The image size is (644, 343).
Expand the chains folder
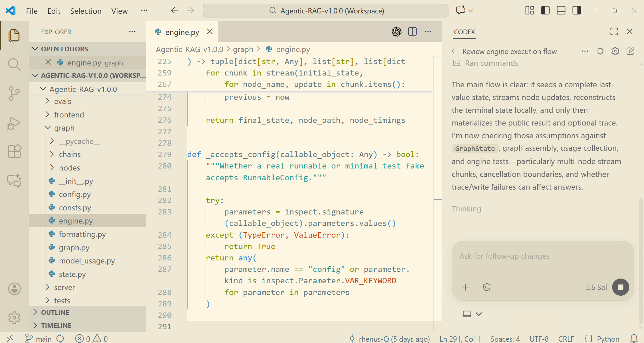[x=87, y=154]
